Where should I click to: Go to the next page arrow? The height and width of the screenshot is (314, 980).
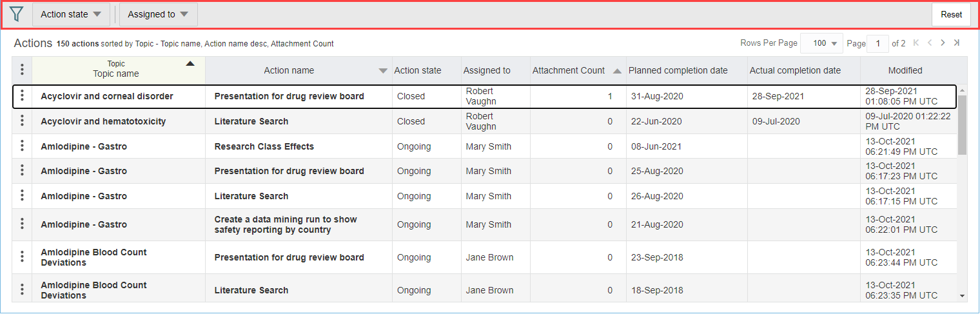943,43
